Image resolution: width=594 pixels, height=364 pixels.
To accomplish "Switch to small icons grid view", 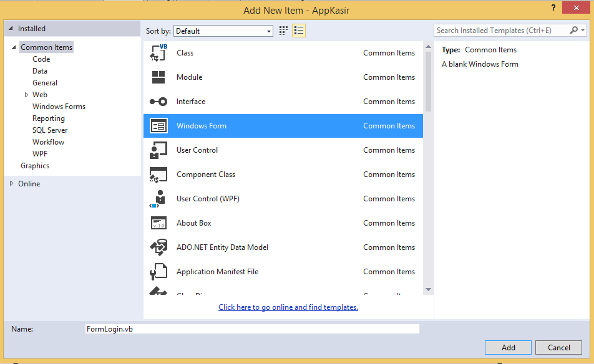I will 283,31.
